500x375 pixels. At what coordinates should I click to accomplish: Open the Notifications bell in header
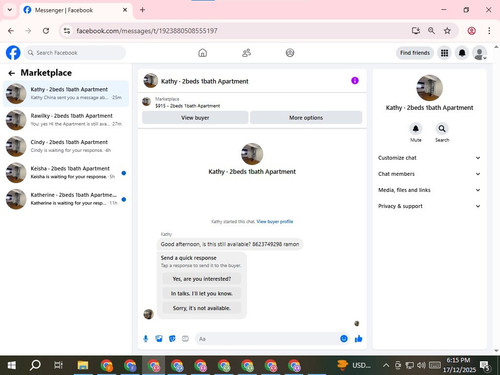(x=462, y=53)
